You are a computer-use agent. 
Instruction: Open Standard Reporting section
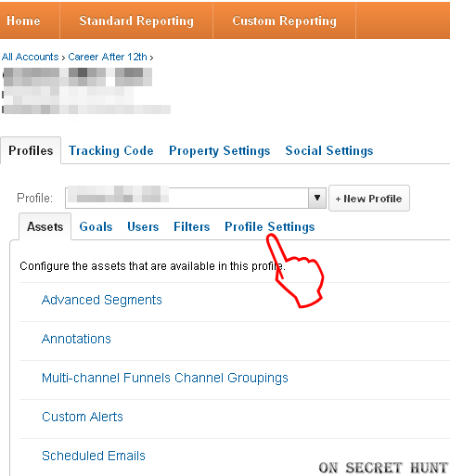coord(136,20)
